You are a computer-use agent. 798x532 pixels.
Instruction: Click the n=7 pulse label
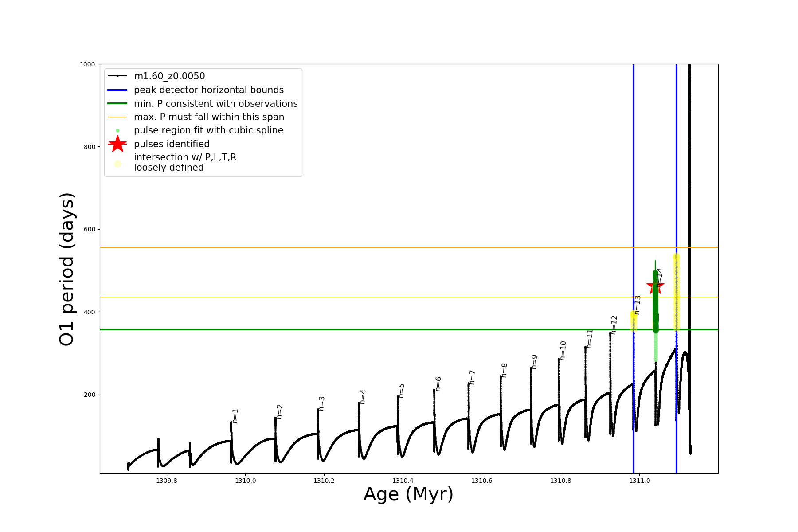pos(472,377)
